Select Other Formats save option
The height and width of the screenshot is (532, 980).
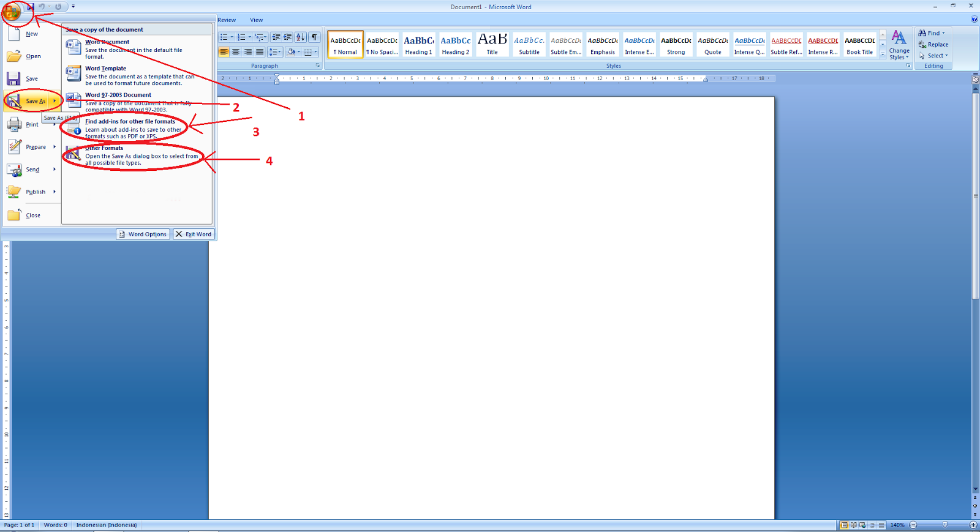click(x=137, y=155)
